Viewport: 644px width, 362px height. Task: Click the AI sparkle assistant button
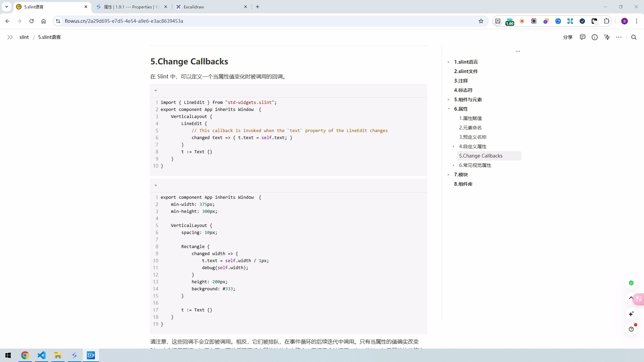click(x=631, y=314)
